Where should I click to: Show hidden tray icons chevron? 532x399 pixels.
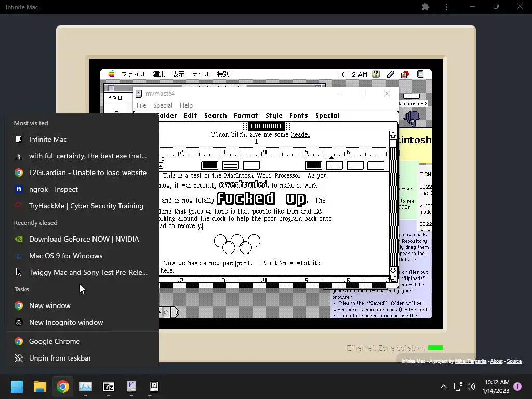click(x=444, y=387)
